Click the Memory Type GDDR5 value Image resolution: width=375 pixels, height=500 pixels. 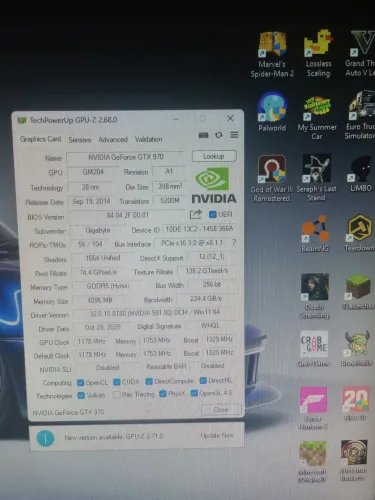point(108,286)
